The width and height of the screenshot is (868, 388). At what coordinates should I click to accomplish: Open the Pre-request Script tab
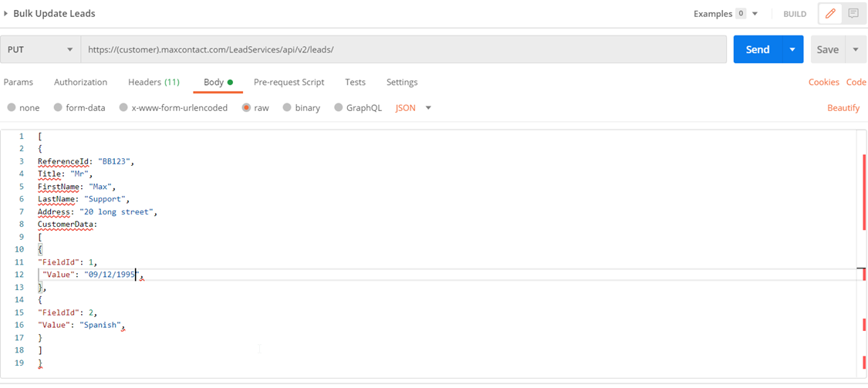(289, 82)
